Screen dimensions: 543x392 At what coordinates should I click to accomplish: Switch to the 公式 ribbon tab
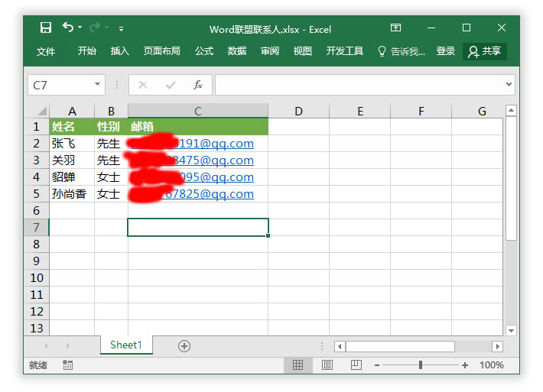pos(204,51)
